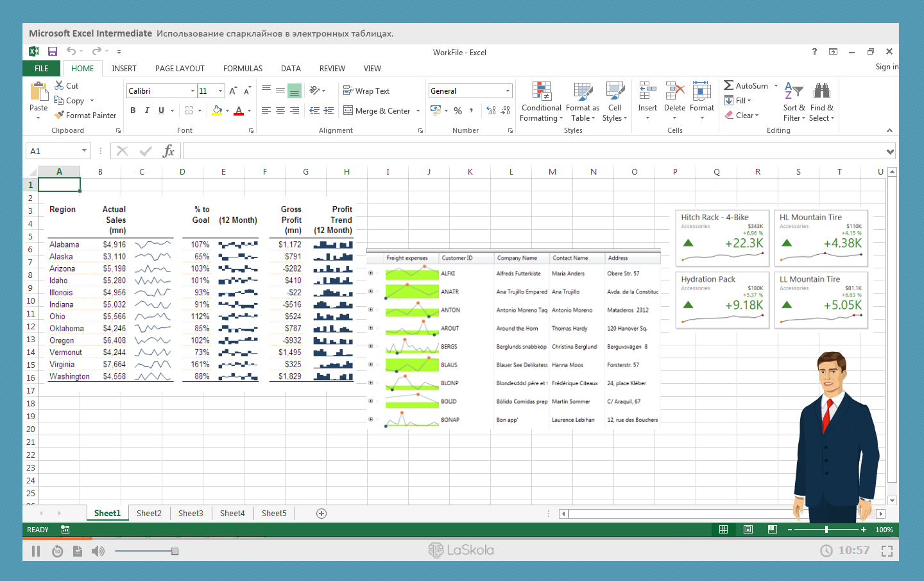Viewport: 924px width, 581px height.
Task: Click the Merge & Center button
Action: pos(377,111)
